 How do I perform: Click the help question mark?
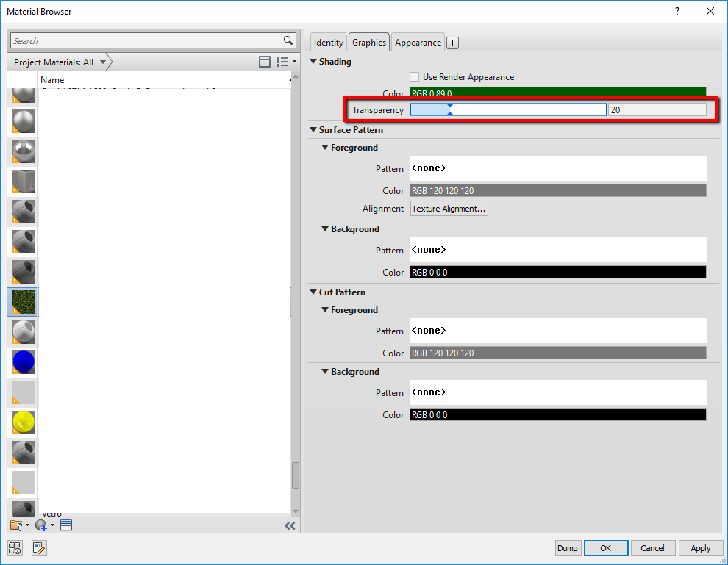coord(677,11)
